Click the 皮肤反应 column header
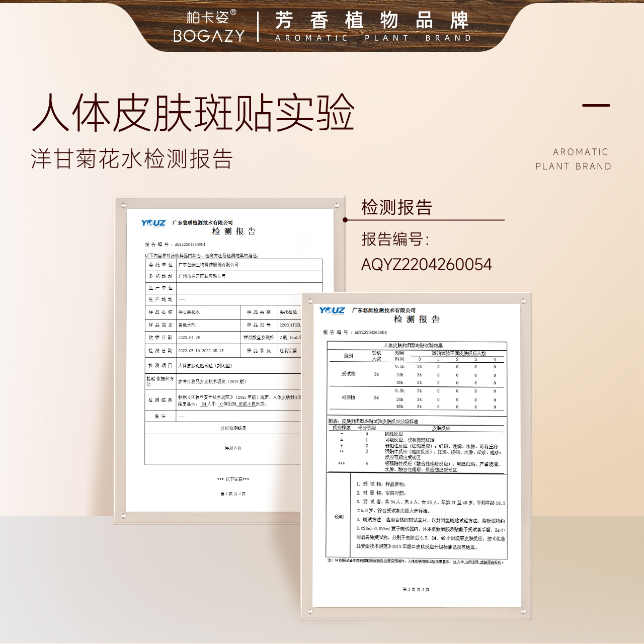This screenshot has width=644, height=644. [441, 428]
